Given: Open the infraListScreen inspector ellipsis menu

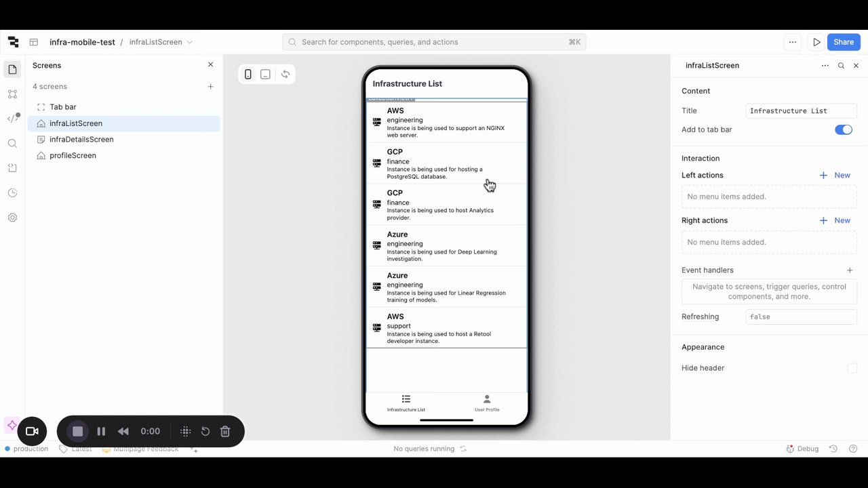Looking at the screenshot, I should pyautogui.click(x=825, y=66).
